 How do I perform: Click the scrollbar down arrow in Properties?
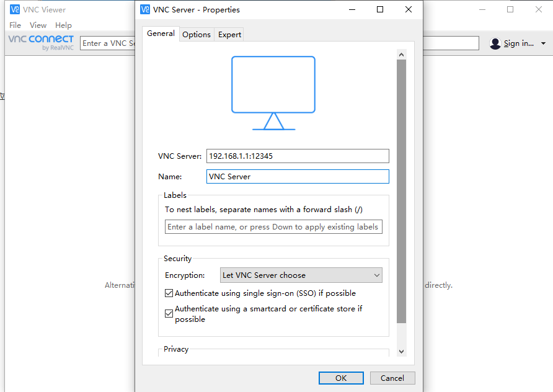coord(401,352)
